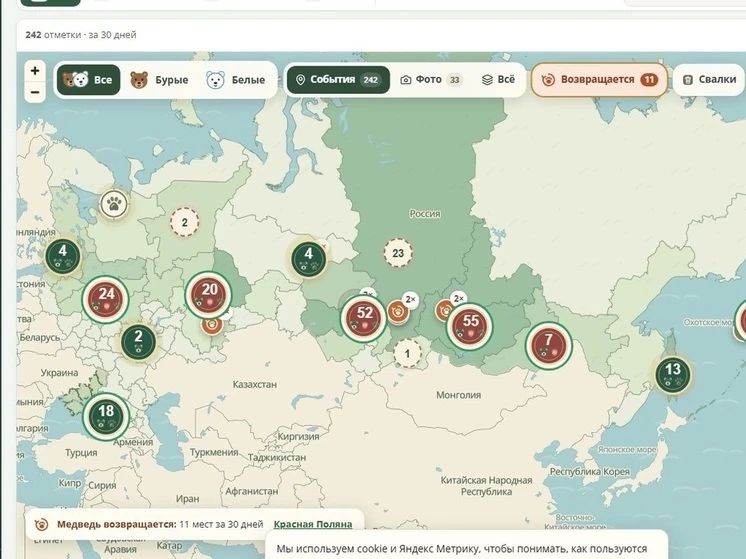Open red cluster marker 24
This screenshot has width=746, height=559.
point(106,299)
